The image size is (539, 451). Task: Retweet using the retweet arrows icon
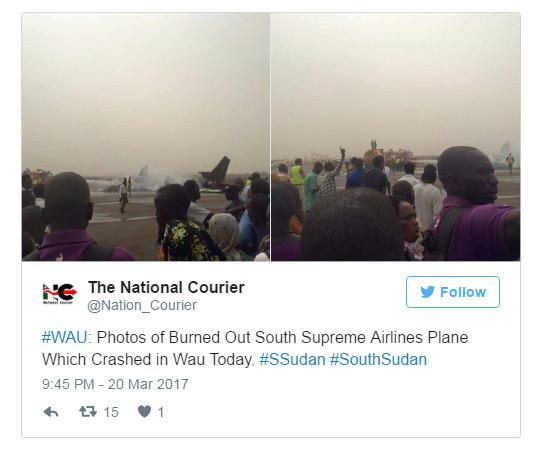(88, 411)
